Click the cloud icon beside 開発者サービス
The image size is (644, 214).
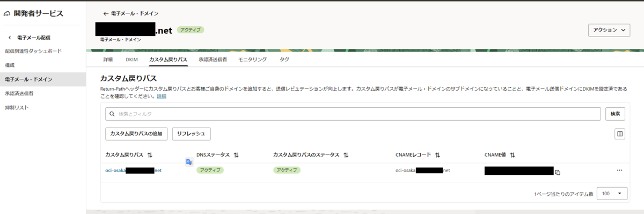pyautogui.click(x=7, y=13)
